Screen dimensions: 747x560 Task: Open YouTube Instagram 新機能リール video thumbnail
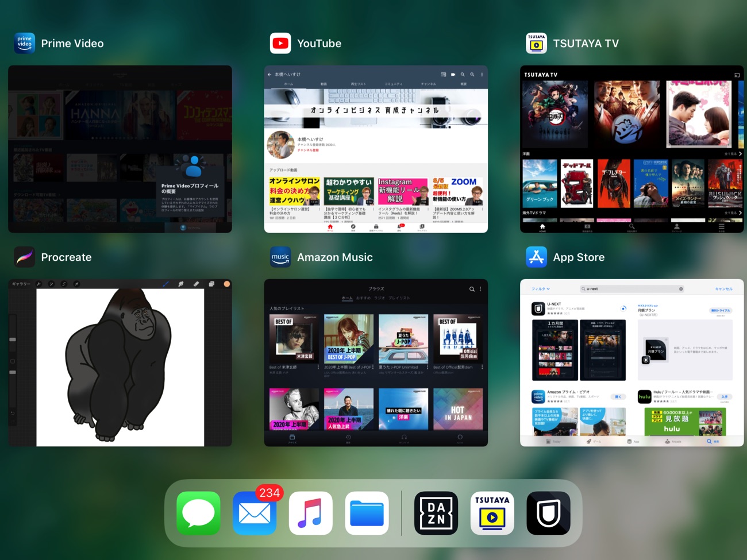[x=403, y=191]
